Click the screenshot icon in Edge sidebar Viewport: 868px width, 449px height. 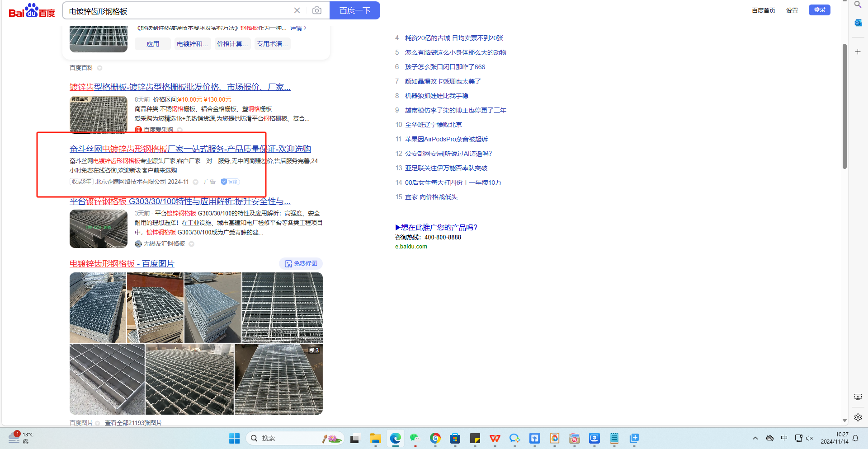pos(858,397)
